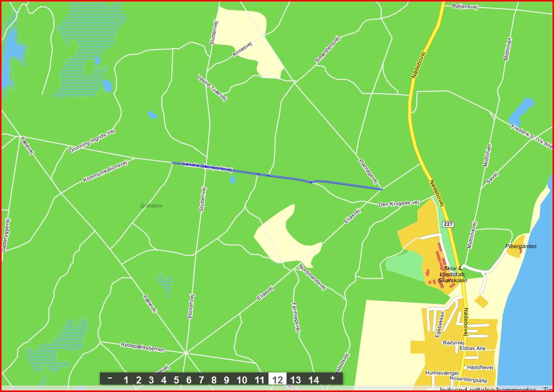
Task: Choose zoom level 10
Action: pyautogui.click(x=242, y=380)
